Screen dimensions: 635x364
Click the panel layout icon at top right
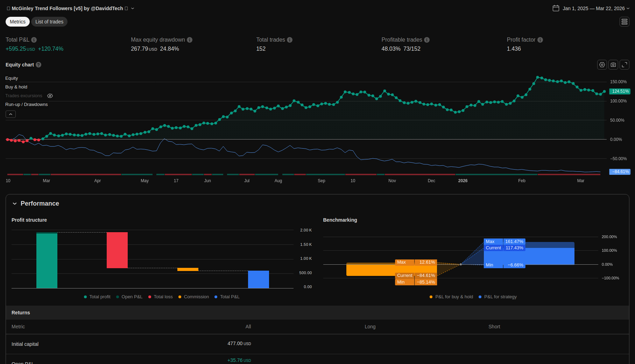coord(625,22)
